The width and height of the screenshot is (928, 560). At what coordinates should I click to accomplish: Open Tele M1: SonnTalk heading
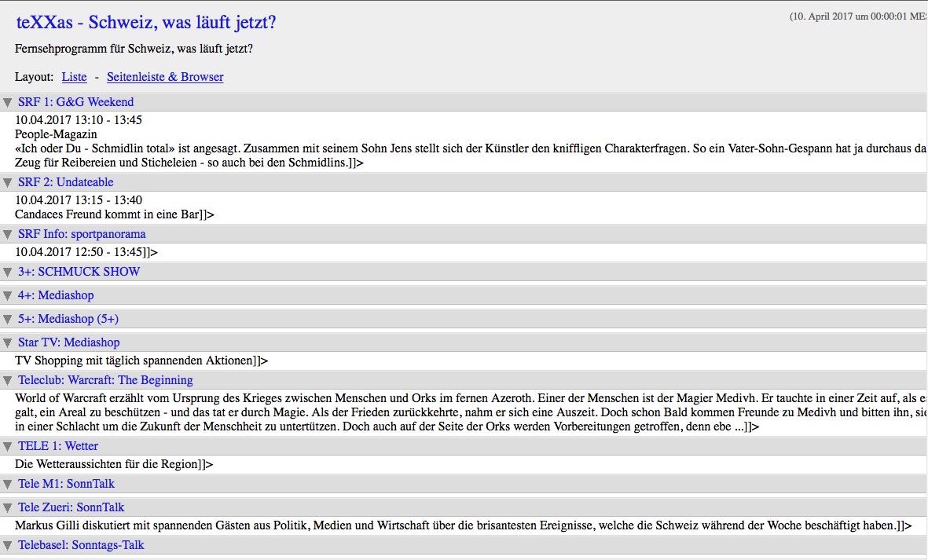pyautogui.click(x=66, y=484)
